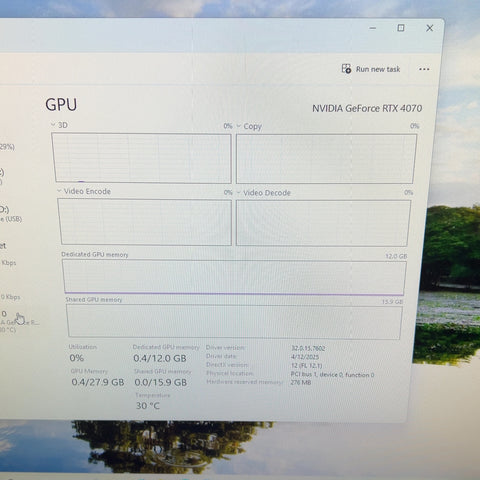The image size is (480, 480).
Task: Click the driver date 4/12/2025
Action: point(305,357)
